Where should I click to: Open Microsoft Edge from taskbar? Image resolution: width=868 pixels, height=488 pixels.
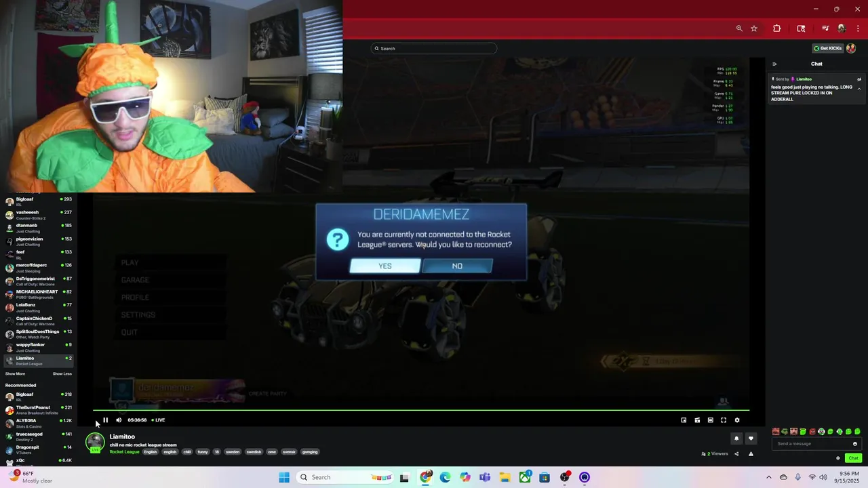[445, 477]
